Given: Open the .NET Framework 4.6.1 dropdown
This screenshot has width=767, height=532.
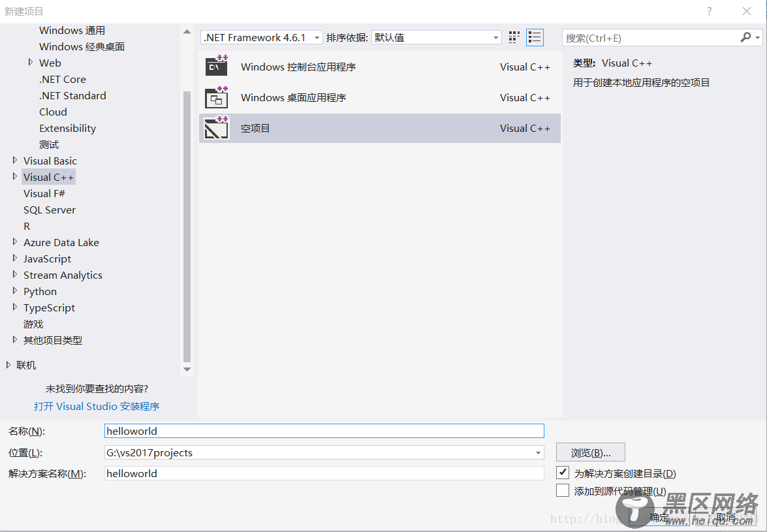Looking at the screenshot, I should click(261, 38).
